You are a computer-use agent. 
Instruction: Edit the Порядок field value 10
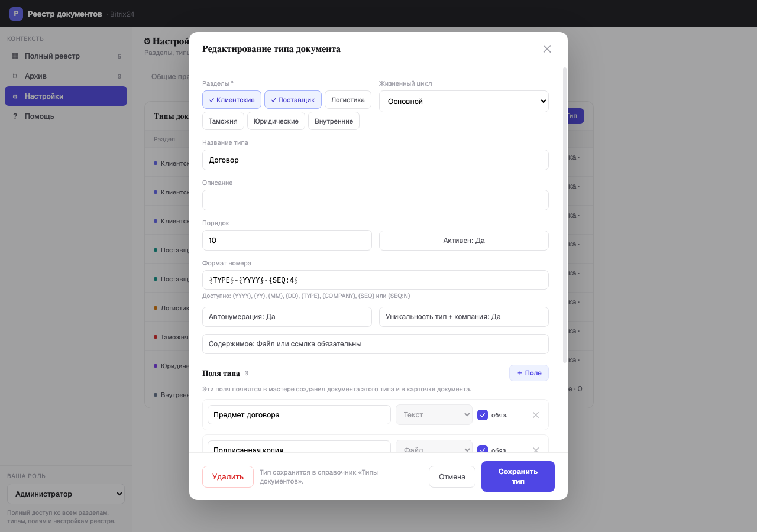(x=287, y=241)
